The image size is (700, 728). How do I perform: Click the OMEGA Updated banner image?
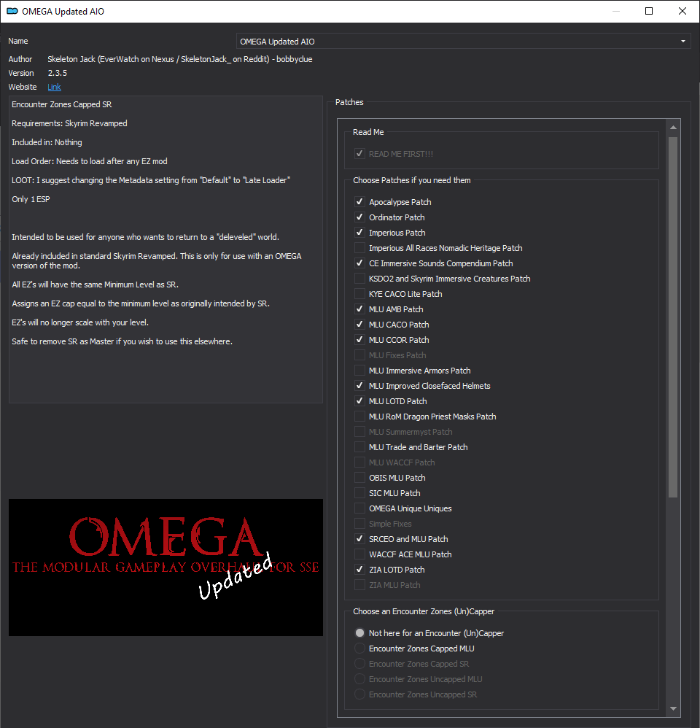tap(166, 568)
